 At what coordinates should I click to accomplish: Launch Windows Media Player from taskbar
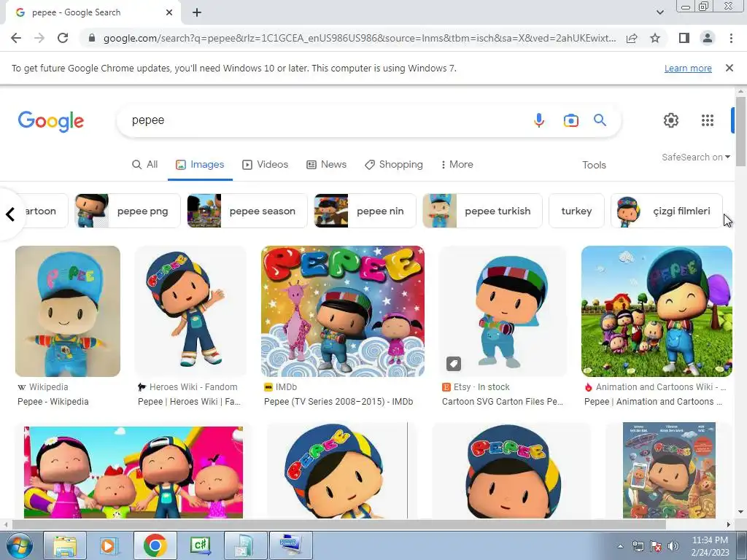[109, 545]
